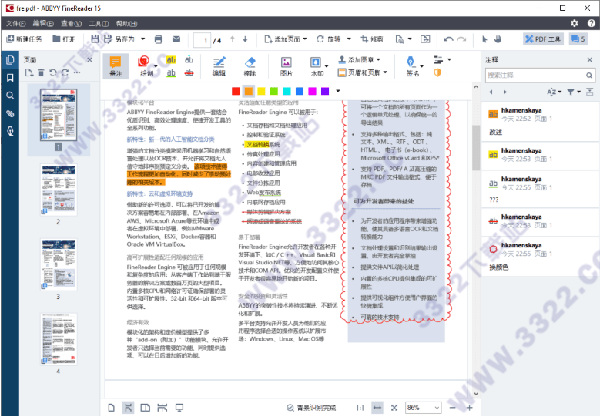Click the Crop 裁剪 button
This screenshot has height=417, width=600.
pyautogui.click(x=372, y=39)
